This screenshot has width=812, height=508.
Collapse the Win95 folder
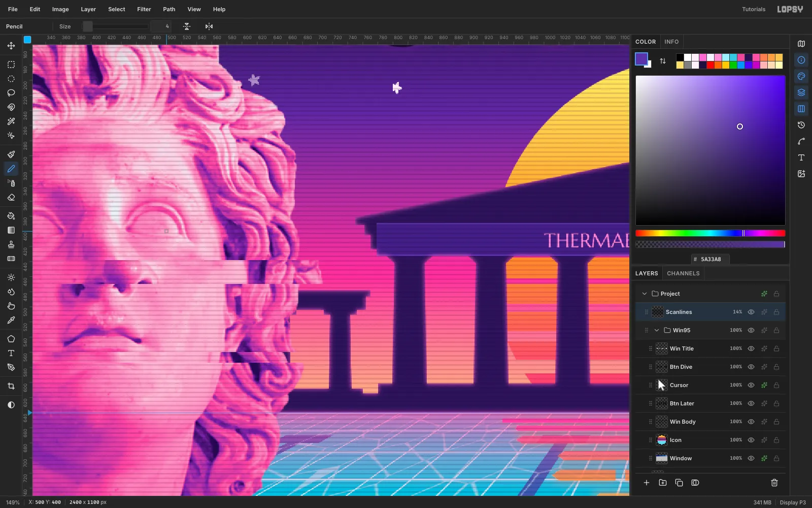tap(657, 330)
